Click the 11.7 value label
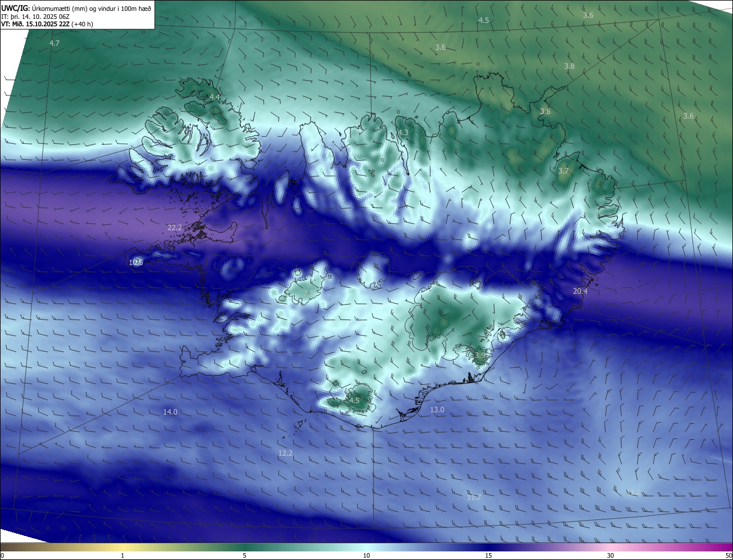The height and width of the screenshot is (560, 733). pyautogui.click(x=474, y=498)
